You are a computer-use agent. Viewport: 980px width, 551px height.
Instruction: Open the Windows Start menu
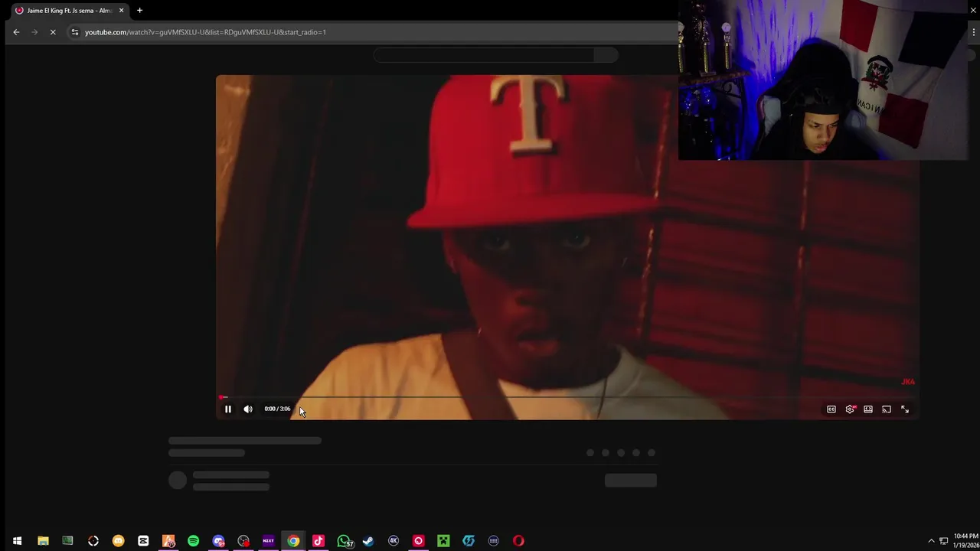click(17, 541)
